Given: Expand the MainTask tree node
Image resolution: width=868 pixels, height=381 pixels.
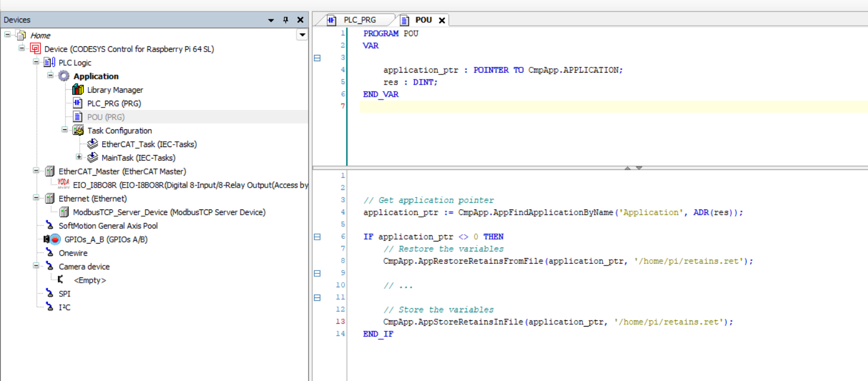Looking at the screenshot, I should (79, 157).
